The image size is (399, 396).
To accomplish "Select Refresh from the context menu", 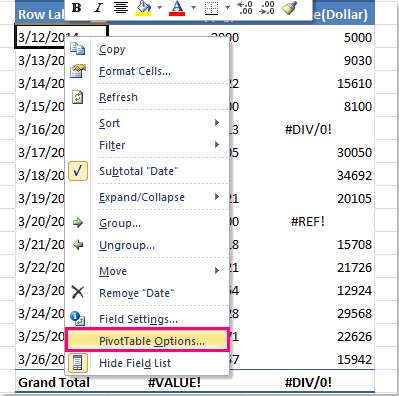I will click(x=118, y=97).
